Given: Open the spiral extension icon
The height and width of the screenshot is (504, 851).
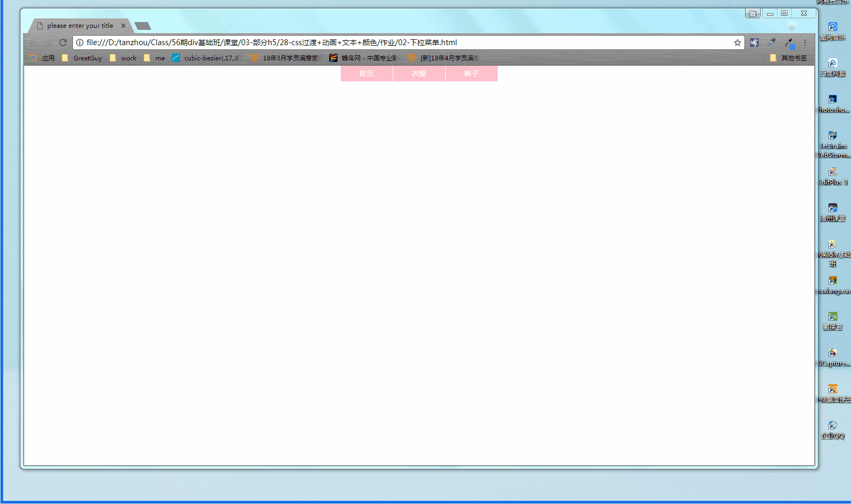Looking at the screenshot, I should coord(754,43).
